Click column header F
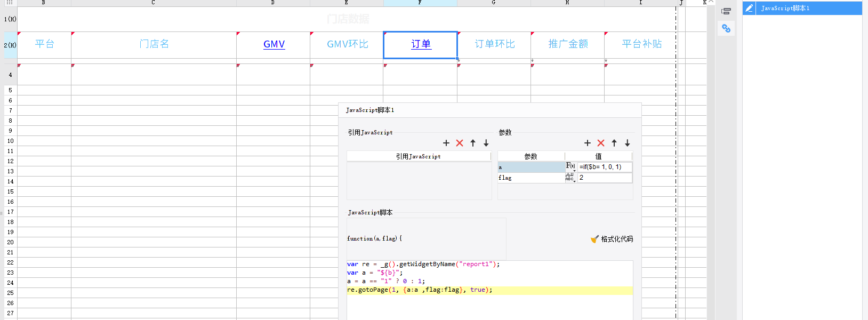868x320 pixels. pos(420,3)
